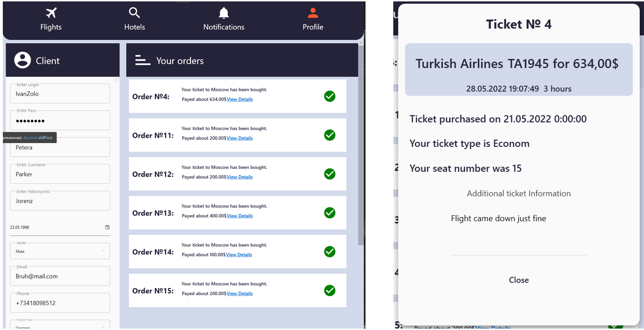Open View Details for Order №12
644x330 pixels.
coord(239,177)
